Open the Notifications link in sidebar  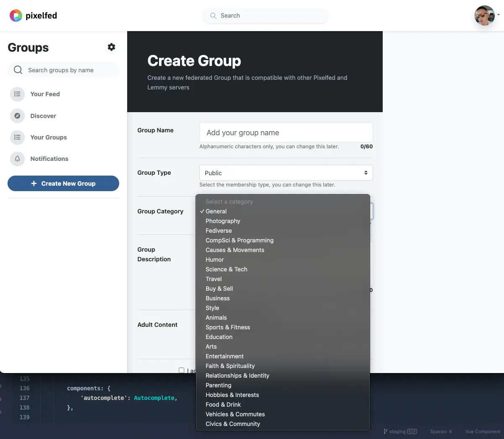[x=49, y=159]
